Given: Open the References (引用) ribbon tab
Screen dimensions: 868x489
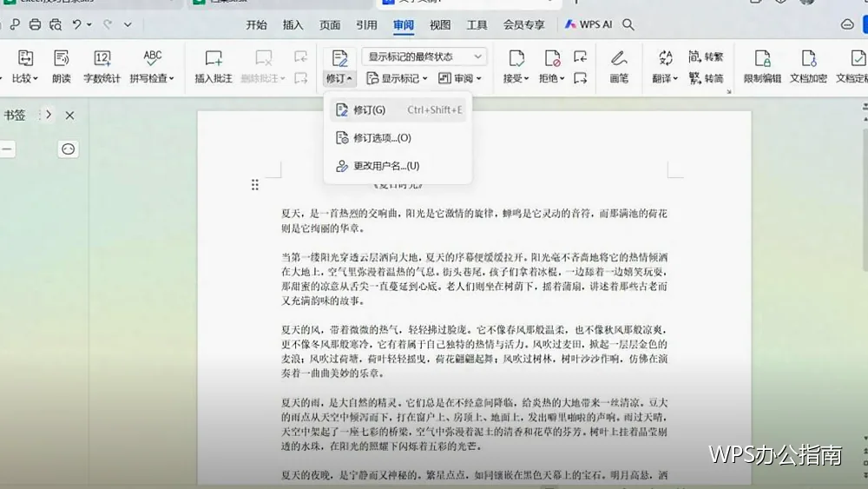Looking at the screenshot, I should pyautogui.click(x=366, y=25).
